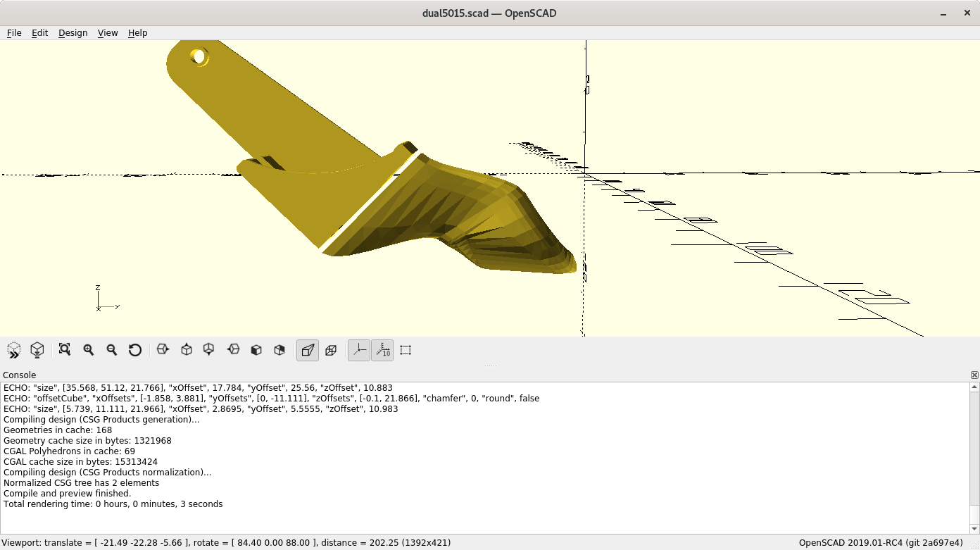This screenshot has width=980, height=550.
Task: Expand the Edit menu
Action: pos(40,33)
